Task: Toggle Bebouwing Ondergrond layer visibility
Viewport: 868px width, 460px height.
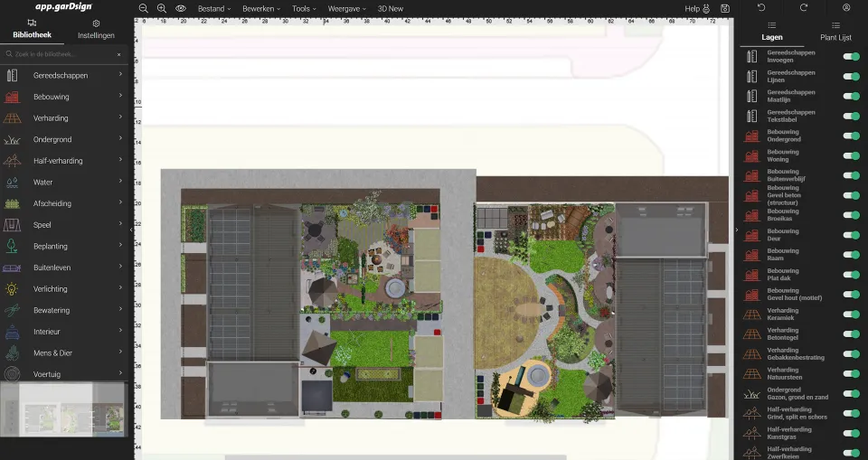Action: click(x=851, y=136)
